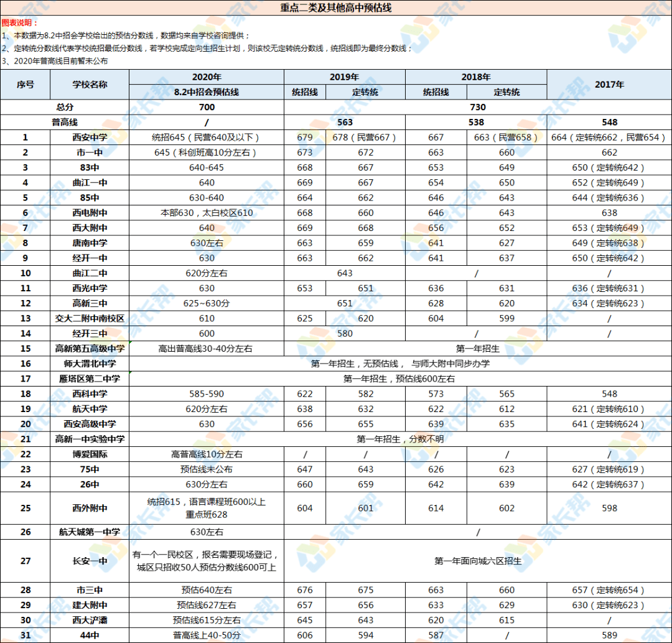The image size is (672, 643).
Task: Click the 序号 header cell
Action: pos(26,85)
